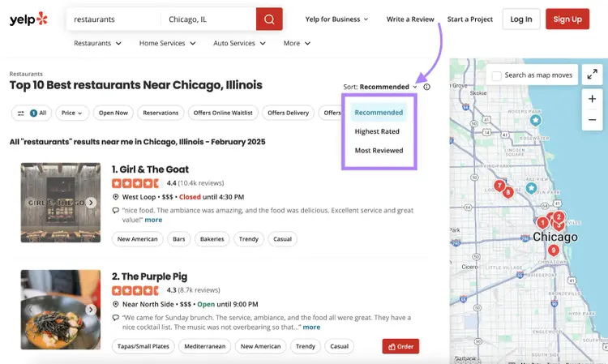The height and width of the screenshot is (364, 608).
Task: Click the restaurants search input field
Action: point(113,19)
